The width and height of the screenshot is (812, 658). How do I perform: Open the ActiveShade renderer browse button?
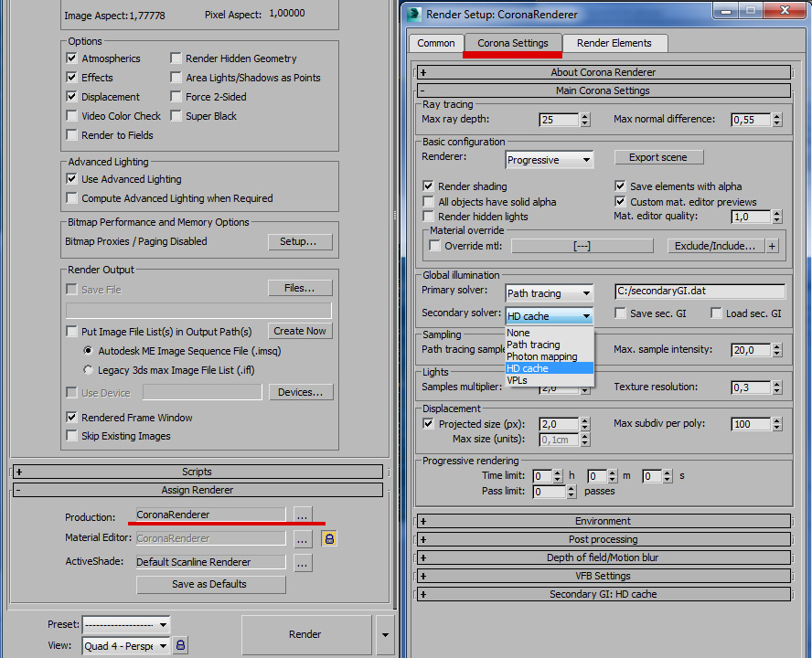pos(303,562)
